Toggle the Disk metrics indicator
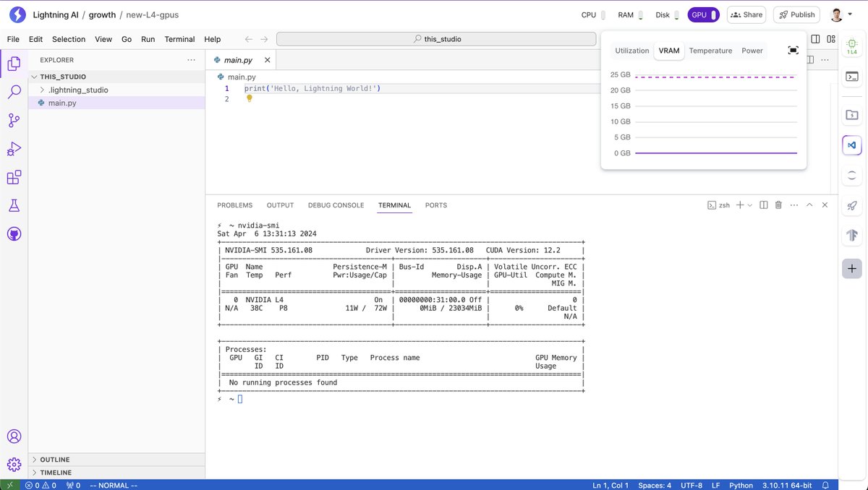This screenshot has height=490, width=868. tap(666, 14)
